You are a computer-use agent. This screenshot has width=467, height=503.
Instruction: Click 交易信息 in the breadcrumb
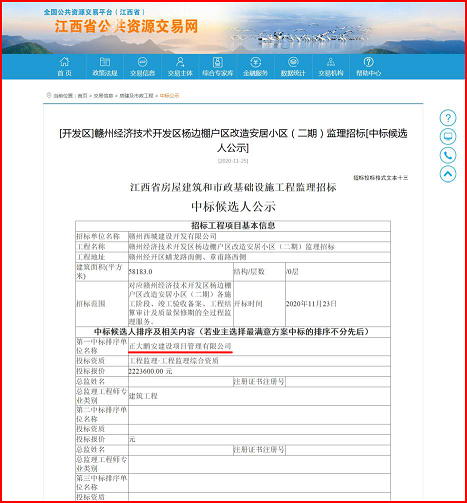tap(103, 96)
